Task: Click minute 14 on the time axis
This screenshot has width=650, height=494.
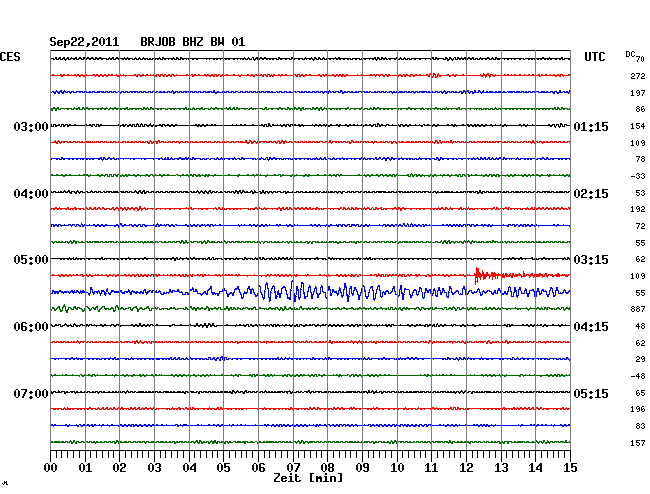Action: point(535,468)
